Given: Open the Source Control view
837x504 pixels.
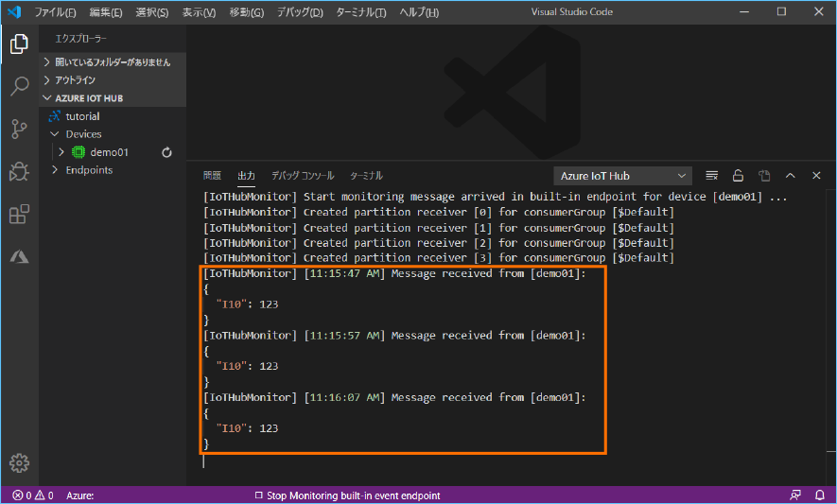Looking at the screenshot, I should [x=19, y=130].
